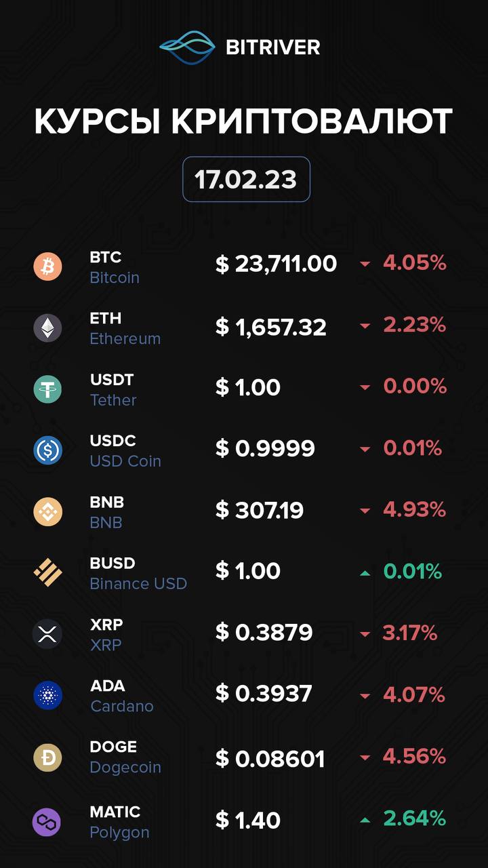Select the Cardano ADA icon
The image size is (488, 868).
point(47,696)
